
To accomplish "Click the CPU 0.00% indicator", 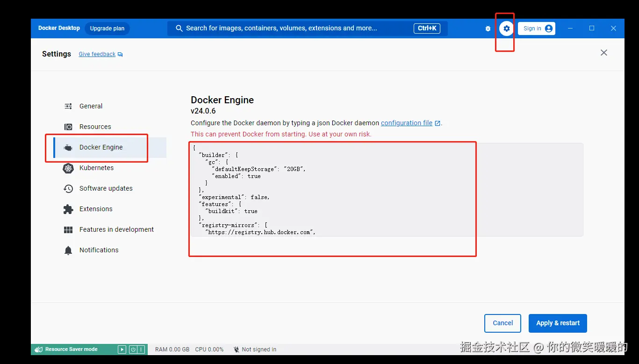I will tap(209, 350).
